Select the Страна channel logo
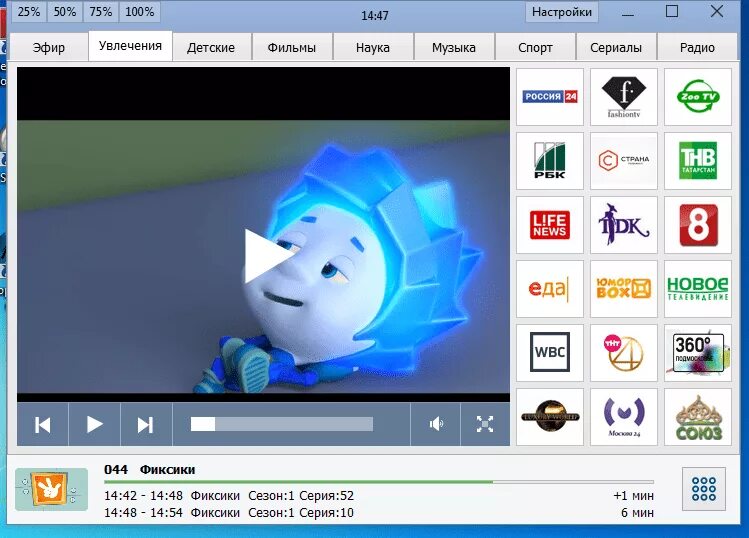This screenshot has height=538, width=749. click(624, 161)
